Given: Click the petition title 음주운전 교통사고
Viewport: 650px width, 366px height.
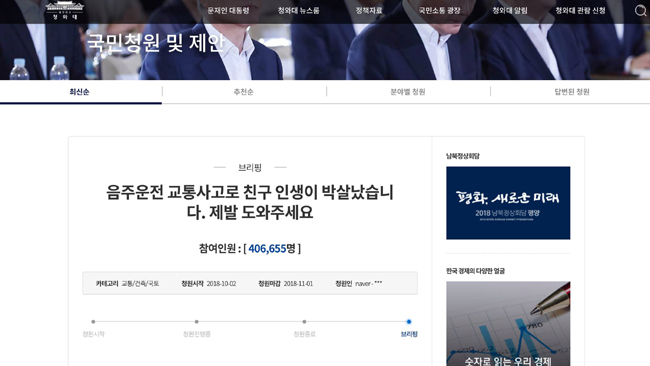Looking at the screenshot, I should tap(250, 202).
